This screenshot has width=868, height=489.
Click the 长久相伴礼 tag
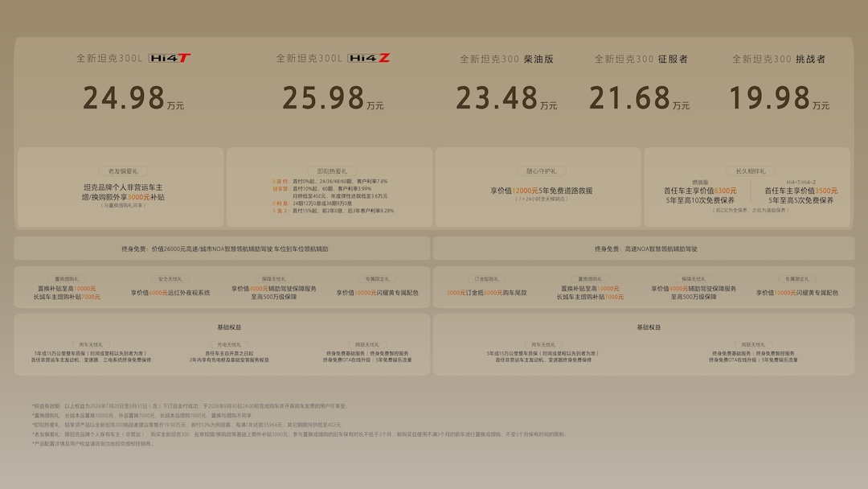pos(750,171)
